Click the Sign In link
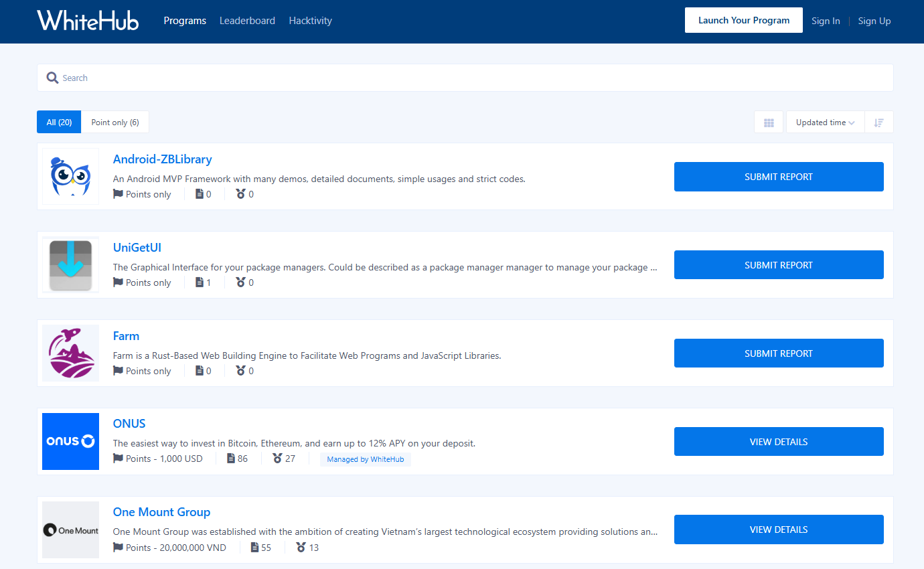Screen dimensions: 924x569 [x=826, y=21]
